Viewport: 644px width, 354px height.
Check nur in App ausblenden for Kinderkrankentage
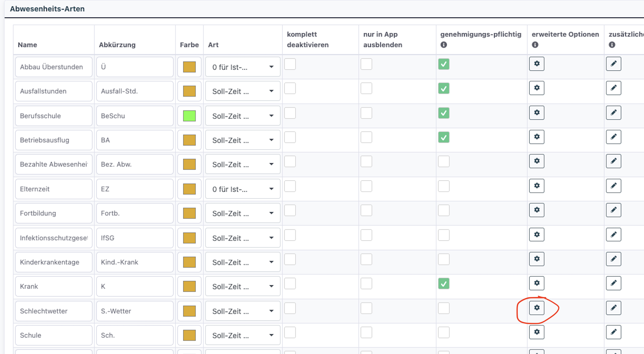[x=366, y=259]
